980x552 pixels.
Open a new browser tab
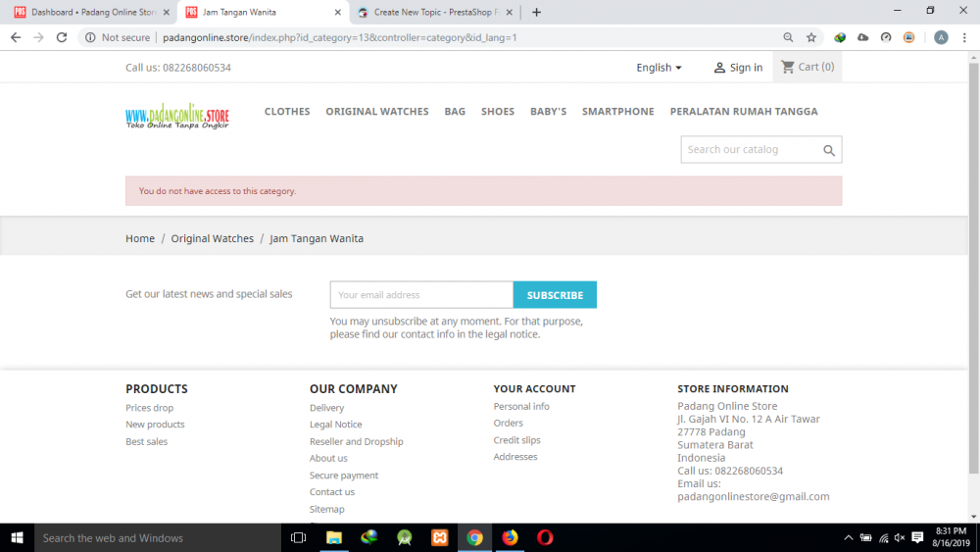coord(536,12)
